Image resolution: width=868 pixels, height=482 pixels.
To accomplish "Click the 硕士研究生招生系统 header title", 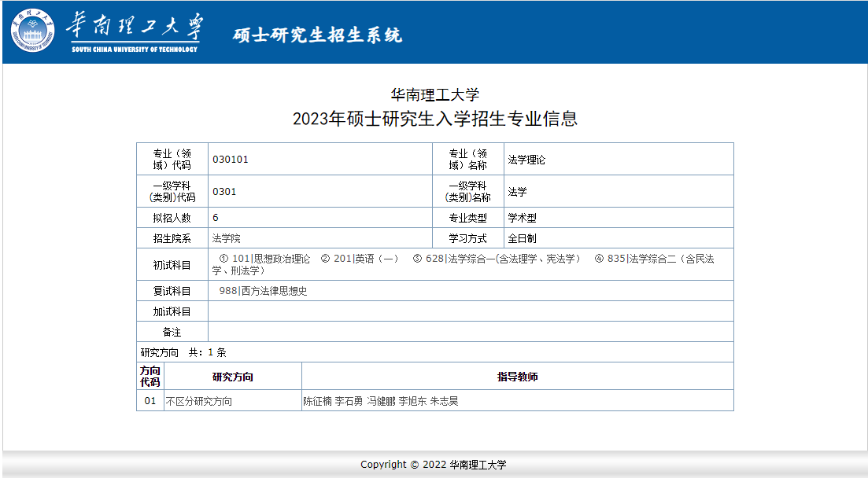I will [317, 35].
